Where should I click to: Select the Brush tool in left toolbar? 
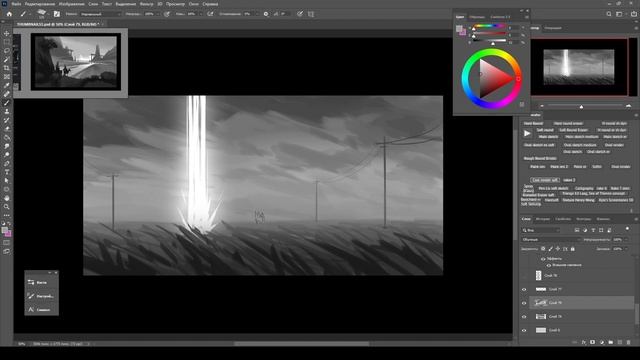[7, 103]
